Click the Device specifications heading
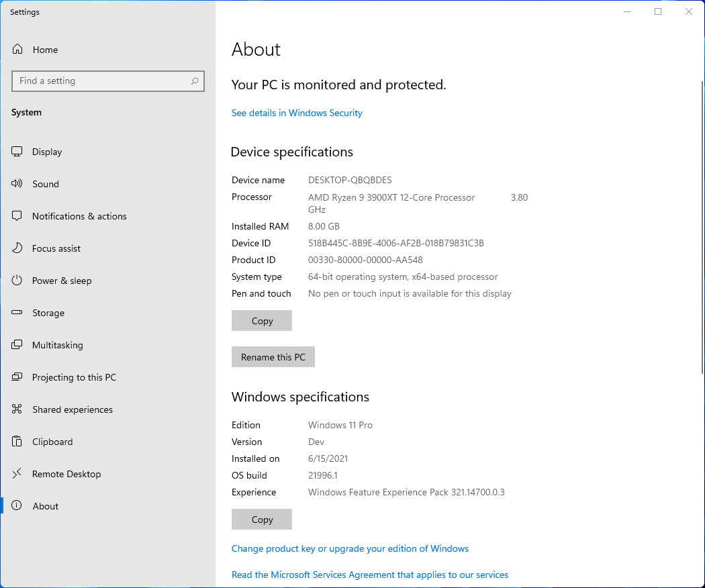 tap(292, 152)
